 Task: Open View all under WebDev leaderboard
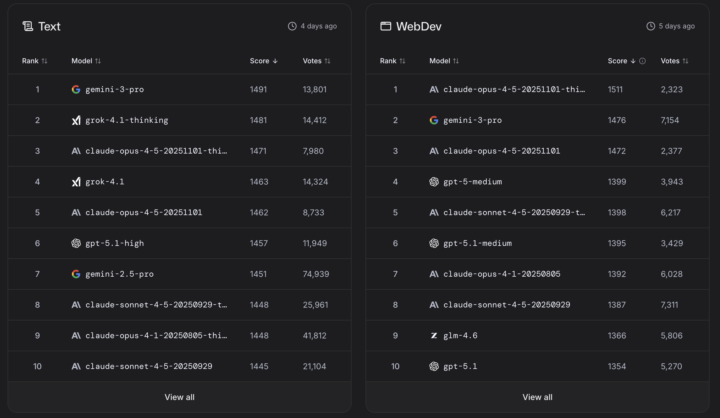tap(537, 397)
